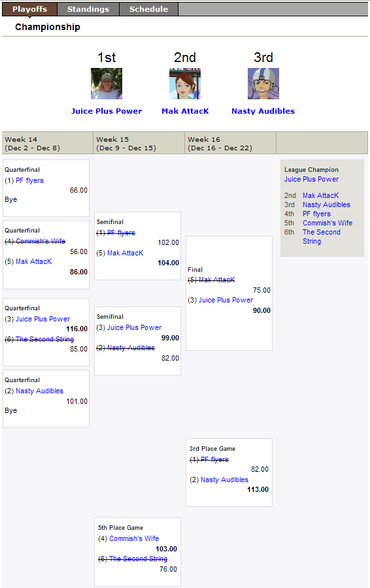Click the 3rd place football helmet avatar

pos(263,84)
